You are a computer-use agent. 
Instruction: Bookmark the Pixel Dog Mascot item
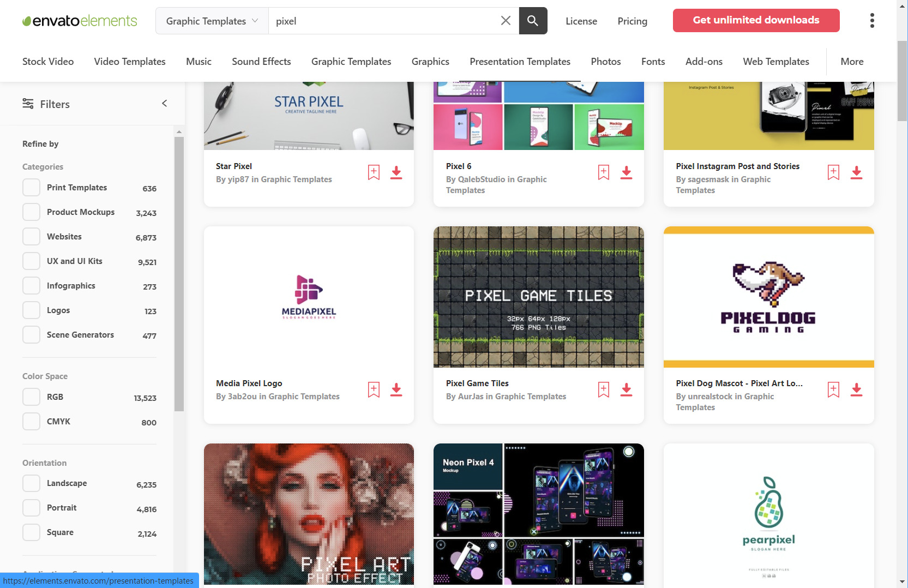833,389
